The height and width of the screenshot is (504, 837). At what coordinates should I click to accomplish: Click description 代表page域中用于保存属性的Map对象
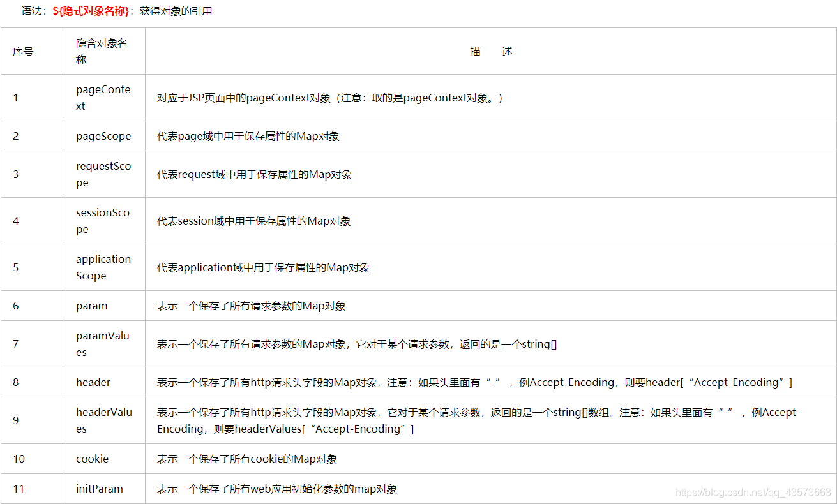[x=248, y=136]
